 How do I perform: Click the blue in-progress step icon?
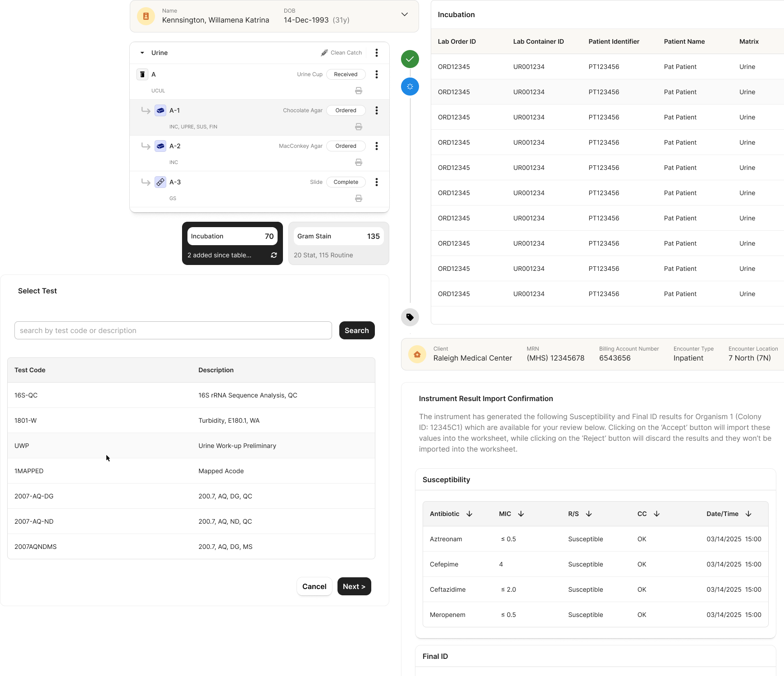pos(410,87)
